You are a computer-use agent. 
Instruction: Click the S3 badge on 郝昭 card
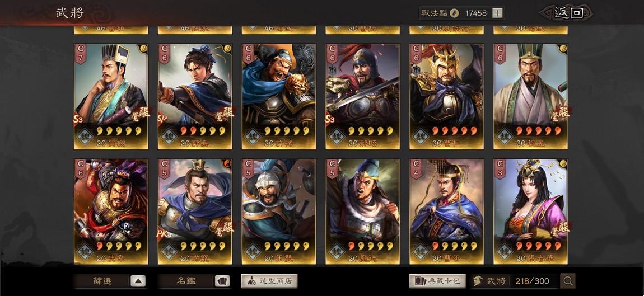click(x=330, y=120)
